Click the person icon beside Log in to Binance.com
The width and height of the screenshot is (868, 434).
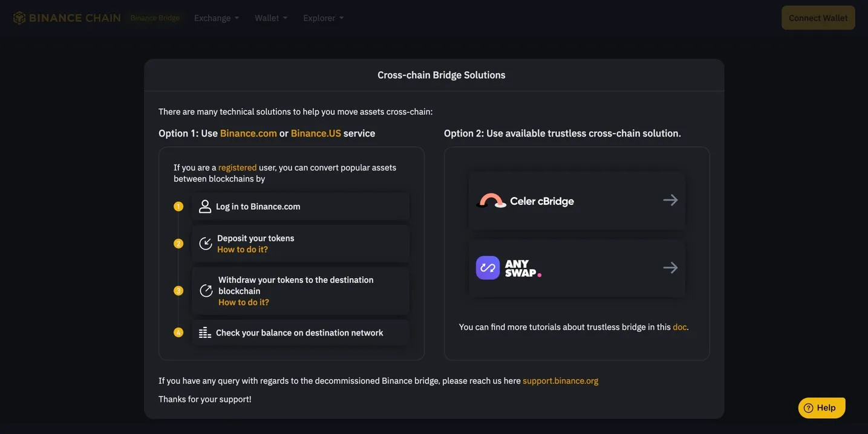tap(205, 207)
